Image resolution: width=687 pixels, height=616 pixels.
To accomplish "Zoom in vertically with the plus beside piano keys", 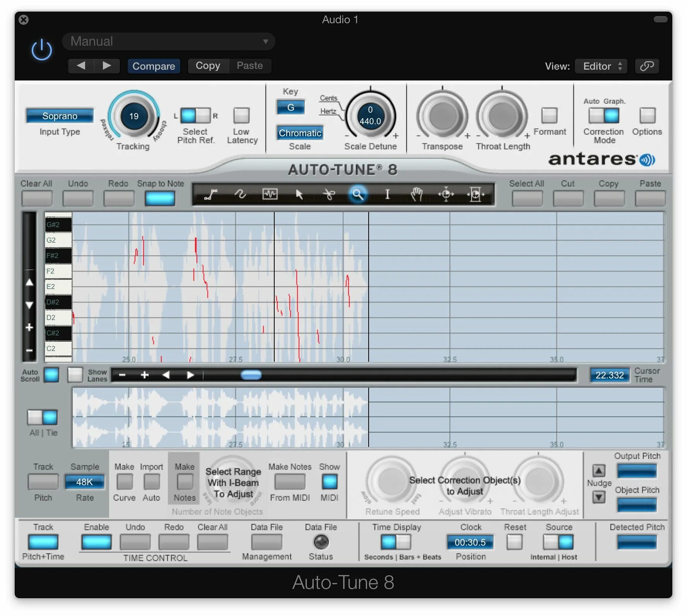I will tap(29, 327).
